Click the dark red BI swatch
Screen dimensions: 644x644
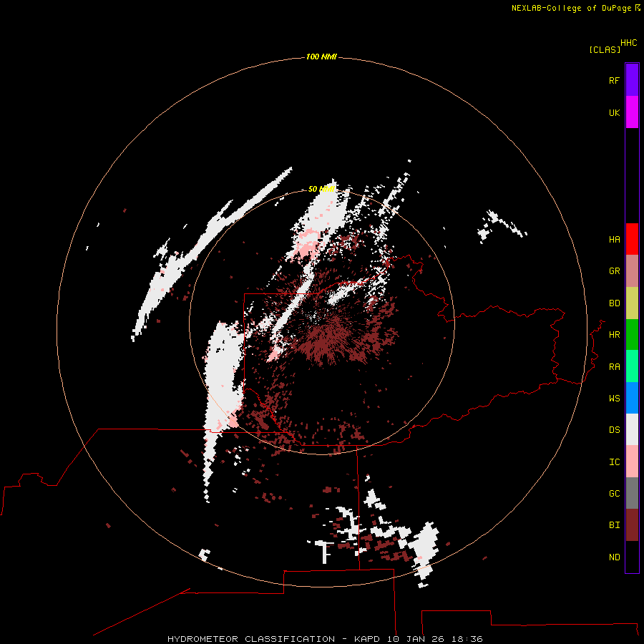[632, 525]
